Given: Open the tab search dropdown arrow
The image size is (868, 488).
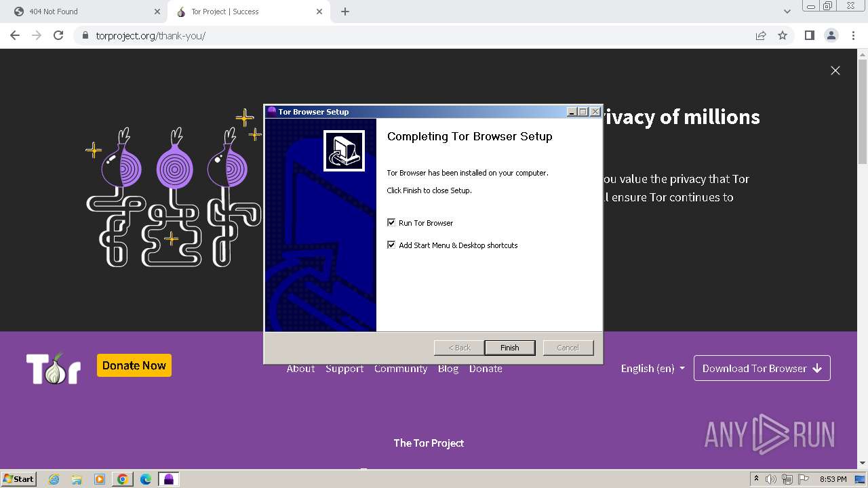Looking at the screenshot, I should tap(787, 12).
